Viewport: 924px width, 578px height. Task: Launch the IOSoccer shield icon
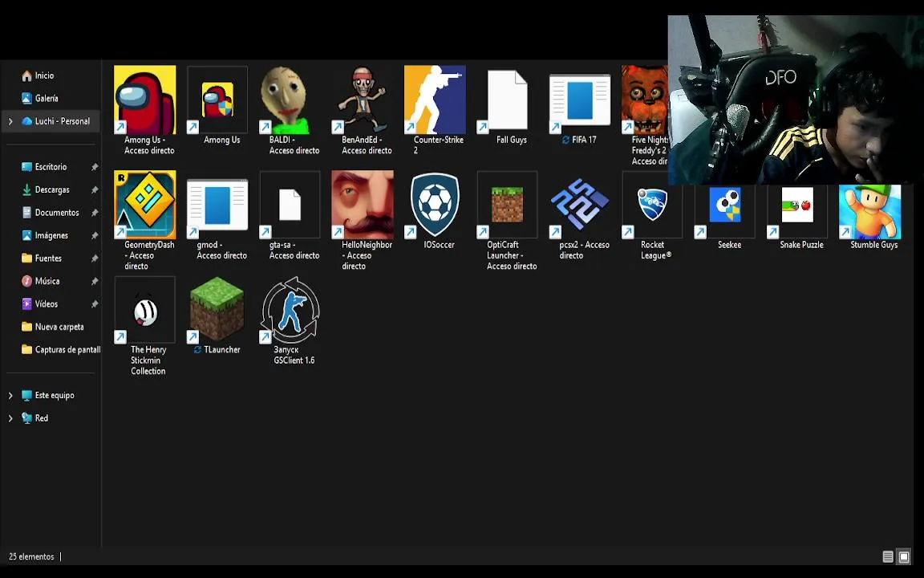pos(435,205)
